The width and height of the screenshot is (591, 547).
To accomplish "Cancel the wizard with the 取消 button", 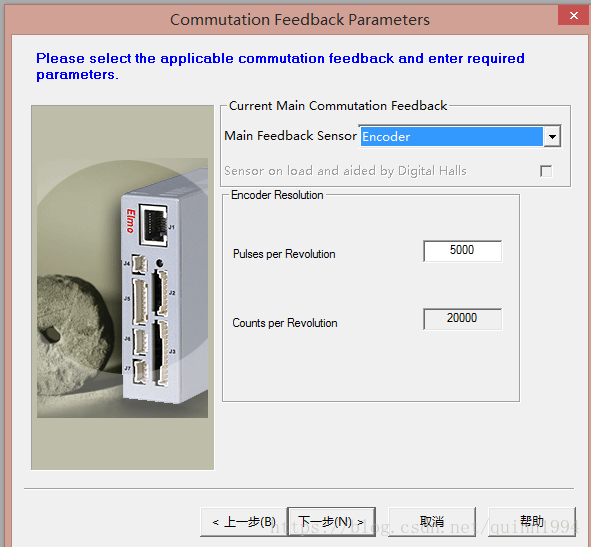I will (432, 522).
